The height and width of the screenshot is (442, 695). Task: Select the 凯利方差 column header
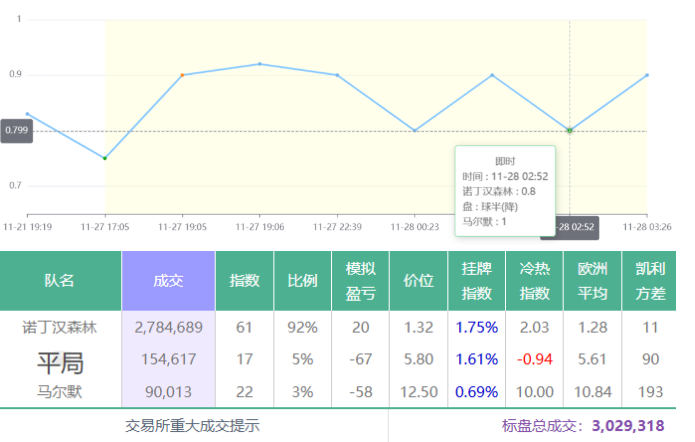click(x=649, y=281)
